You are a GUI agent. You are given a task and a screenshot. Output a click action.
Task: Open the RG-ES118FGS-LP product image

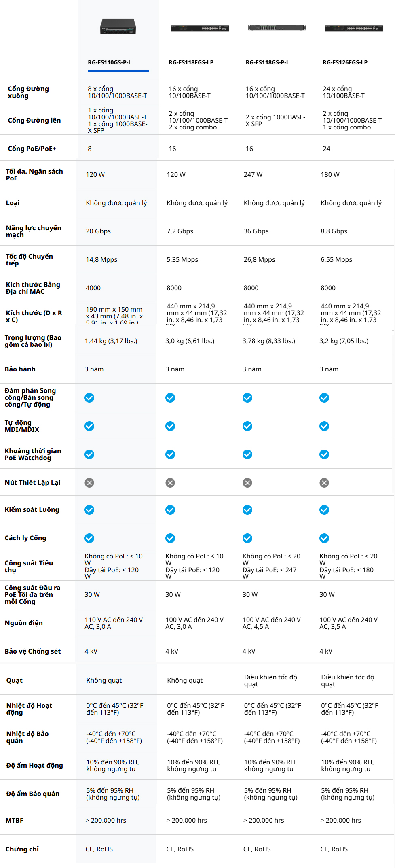pyautogui.click(x=200, y=28)
